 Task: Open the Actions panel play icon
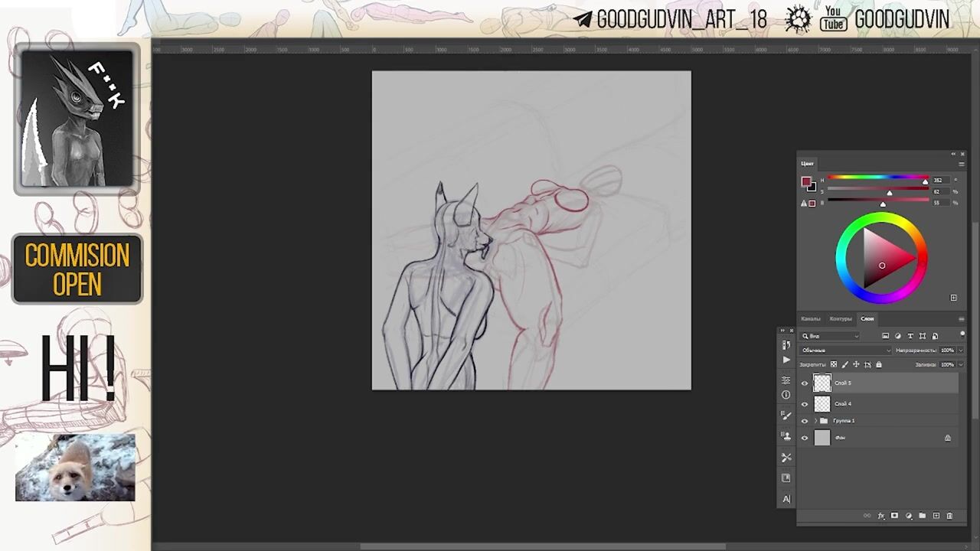click(786, 360)
